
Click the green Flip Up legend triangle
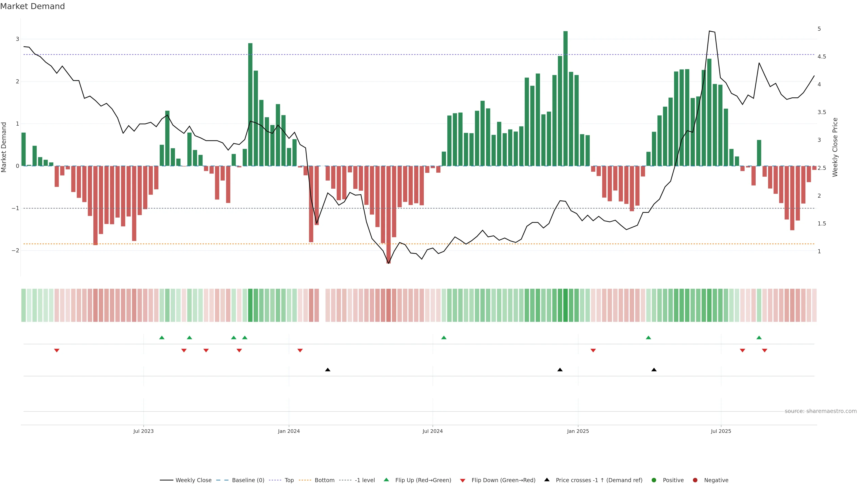pyautogui.click(x=386, y=480)
